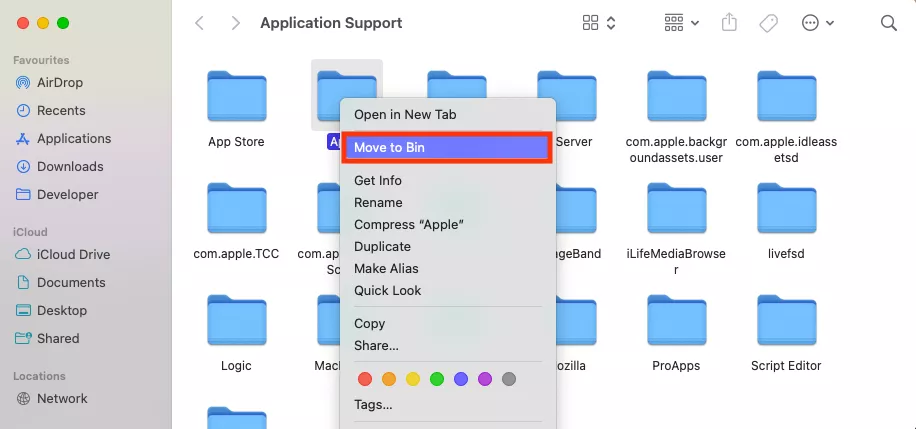Click the Locations section header
Image resolution: width=916 pixels, height=429 pixels.
pos(39,376)
